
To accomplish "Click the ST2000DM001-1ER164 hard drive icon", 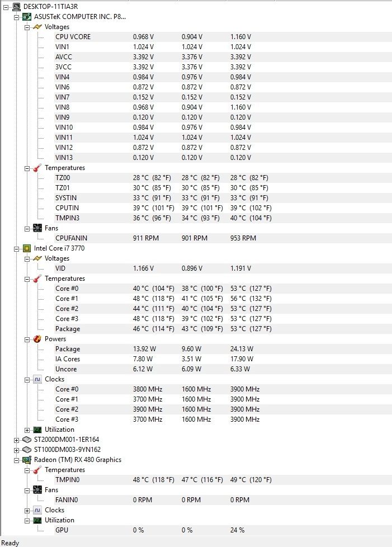I will click(x=27, y=440).
